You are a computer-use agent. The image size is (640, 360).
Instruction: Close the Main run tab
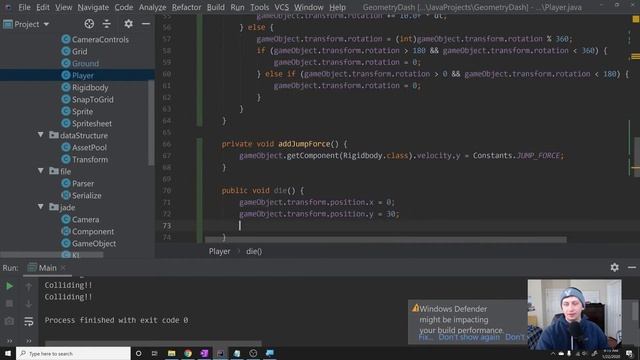pyautogui.click(x=63, y=268)
